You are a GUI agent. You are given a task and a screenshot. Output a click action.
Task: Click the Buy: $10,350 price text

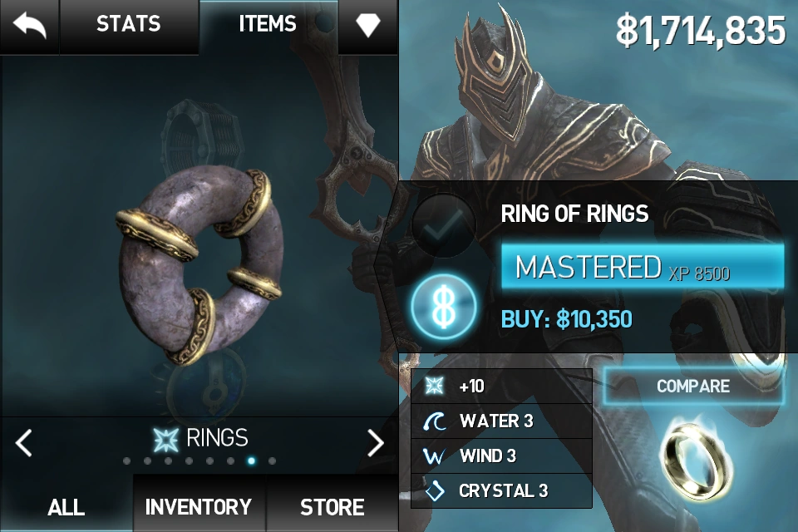(566, 320)
